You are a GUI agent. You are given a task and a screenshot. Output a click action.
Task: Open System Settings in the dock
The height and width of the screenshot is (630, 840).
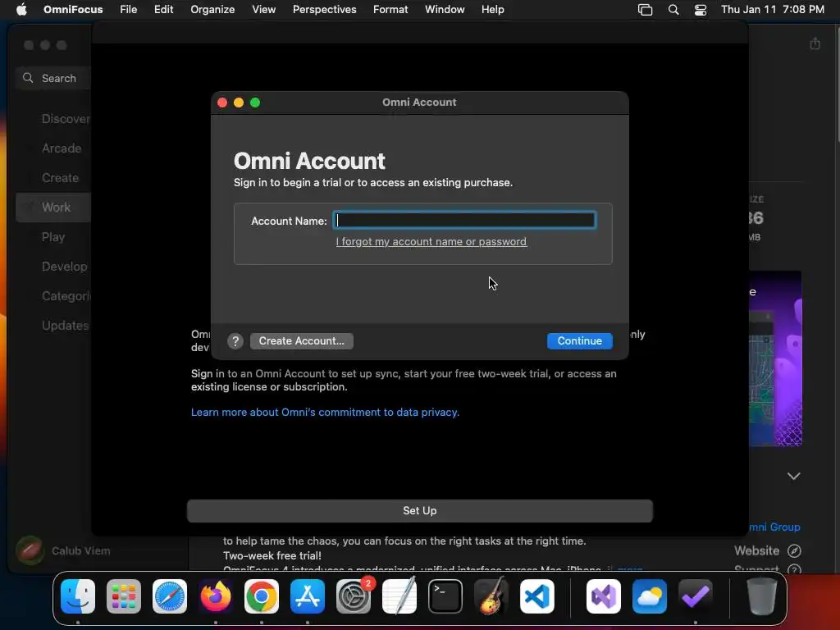click(x=354, y=596)
